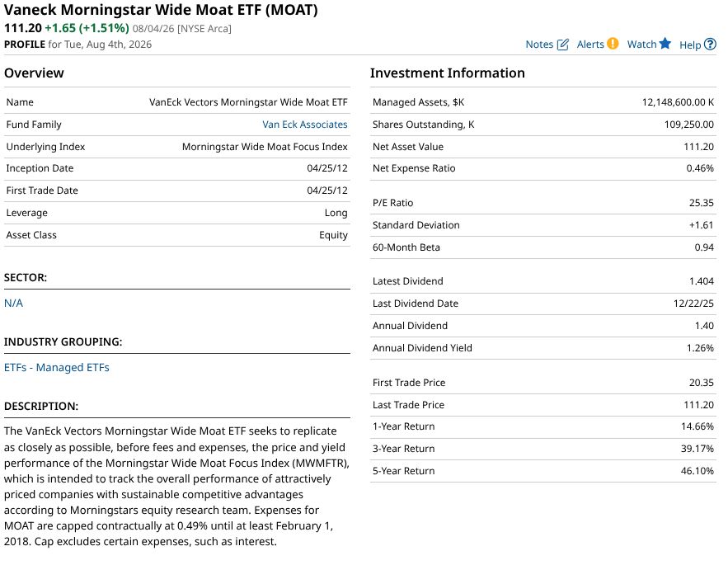
Task: Click the Help question mark icon
Action: [x=710, y=45]
